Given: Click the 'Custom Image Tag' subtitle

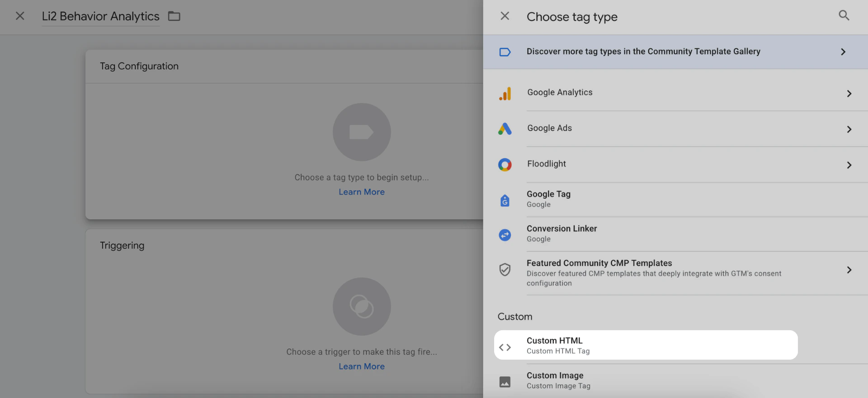Looking at the screenshot, I should 558,386.
